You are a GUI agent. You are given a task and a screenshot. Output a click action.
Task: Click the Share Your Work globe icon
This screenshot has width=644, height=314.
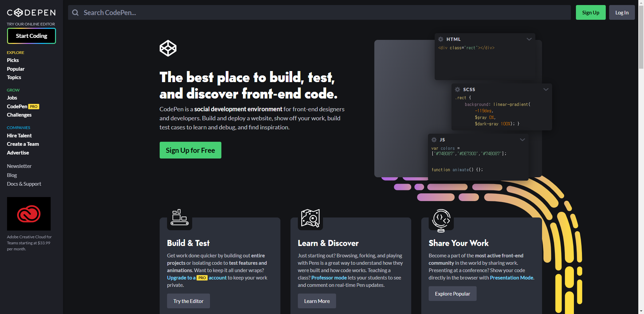[x=441, y=221]
